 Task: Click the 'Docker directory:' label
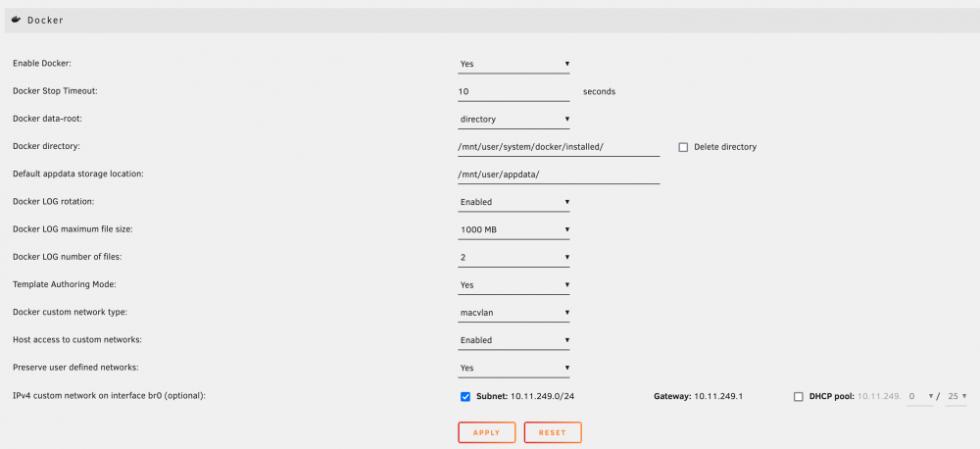47,146
